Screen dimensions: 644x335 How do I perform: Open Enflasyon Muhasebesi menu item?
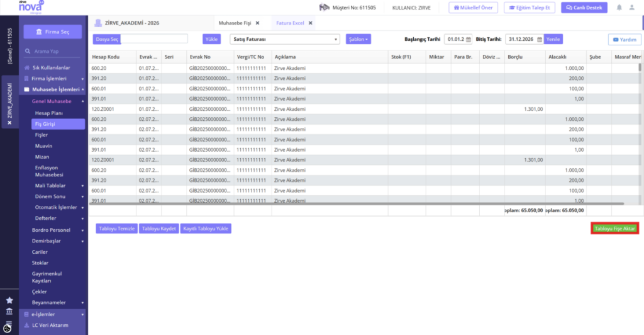click(x=49, y=171)
